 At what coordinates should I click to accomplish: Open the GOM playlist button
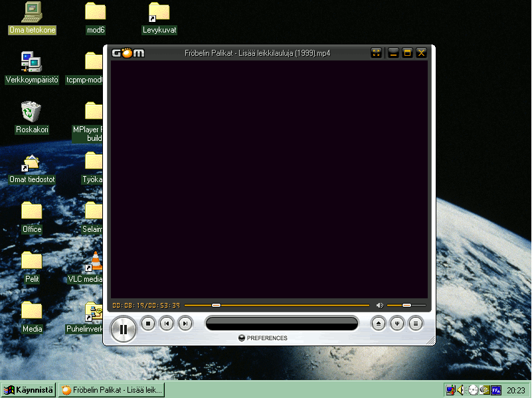(x=416, y=324)
